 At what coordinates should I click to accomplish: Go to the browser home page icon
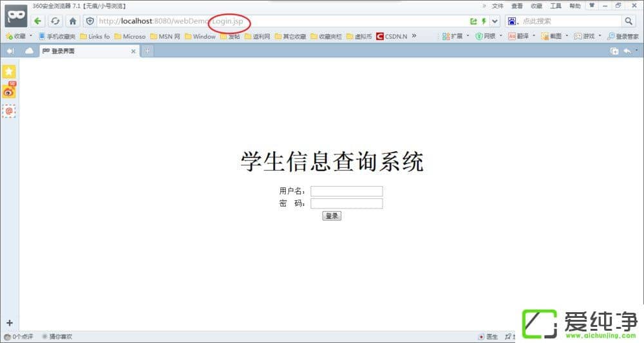point(73,21)
